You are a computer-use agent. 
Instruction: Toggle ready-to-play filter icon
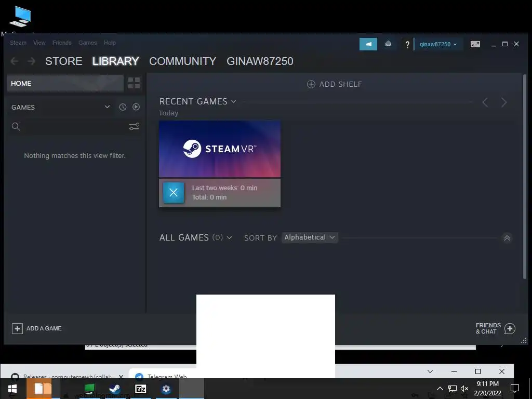click(136, 107)
